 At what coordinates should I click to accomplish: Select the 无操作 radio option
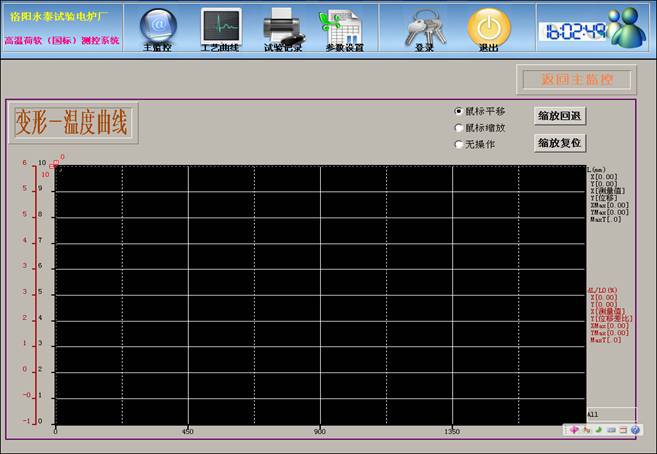[x=459, y=144]
